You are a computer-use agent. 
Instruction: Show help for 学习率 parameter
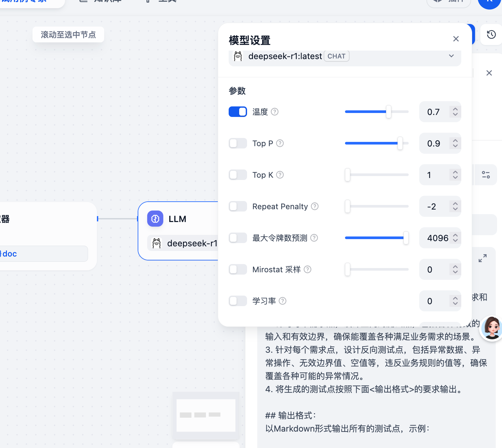[x=283, y=301]
